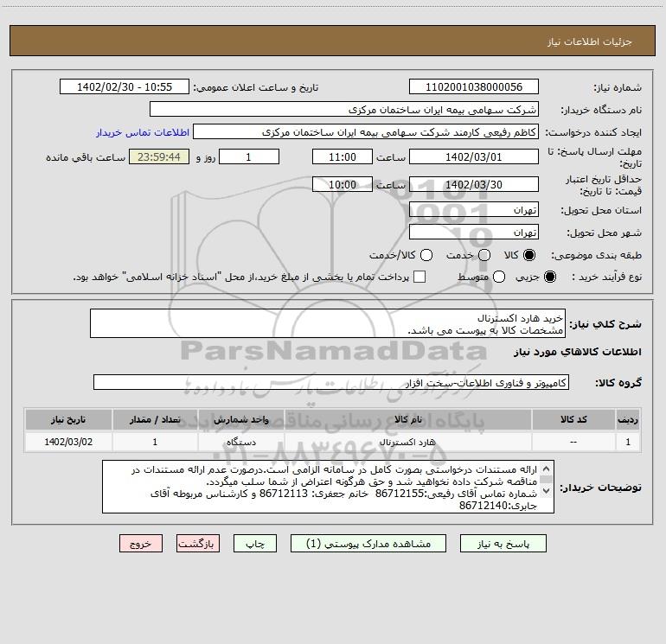Click the announcement date field 1402/02/30 - 10:55
This screenshot has width=666, height=644.
[x=125, y=86]
